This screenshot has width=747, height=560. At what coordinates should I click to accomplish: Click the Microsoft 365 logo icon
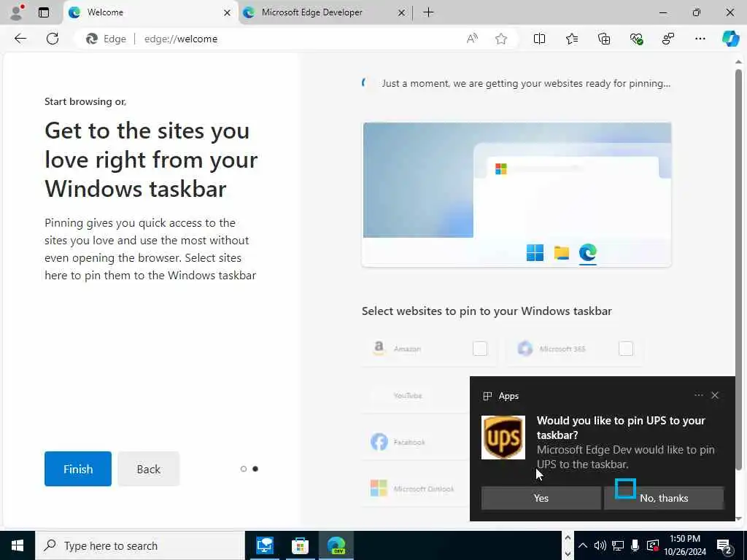pyautogui.click(x=525, y=349)
